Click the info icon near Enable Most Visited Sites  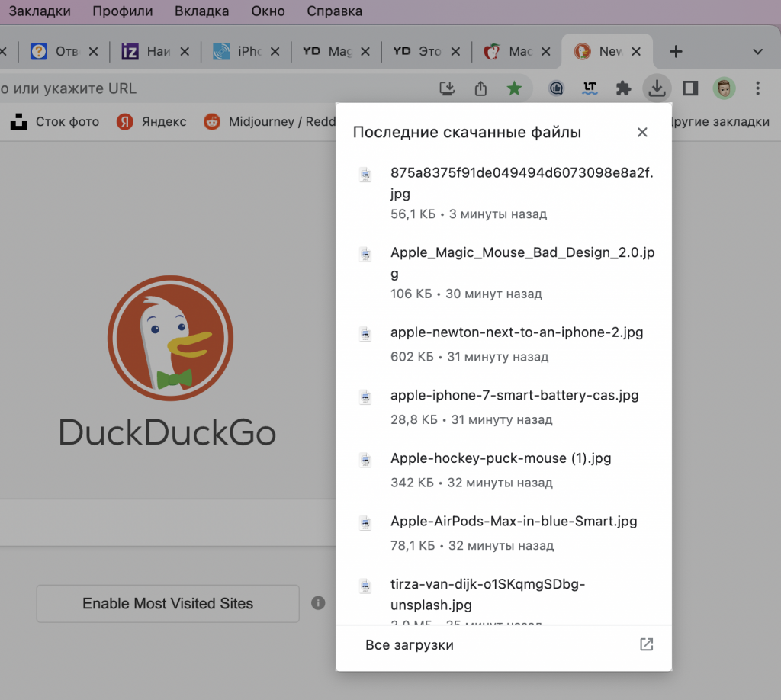pos(318,602)
